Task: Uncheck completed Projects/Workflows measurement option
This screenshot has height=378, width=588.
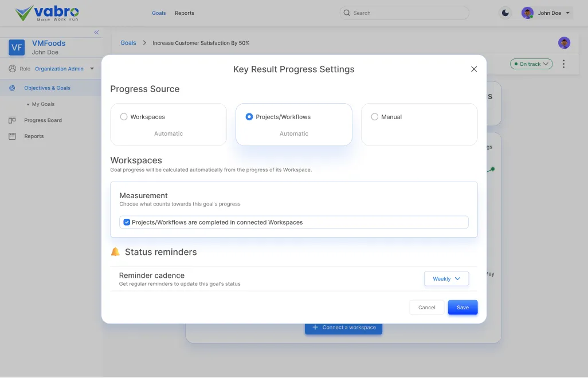Action: [127, 222]
